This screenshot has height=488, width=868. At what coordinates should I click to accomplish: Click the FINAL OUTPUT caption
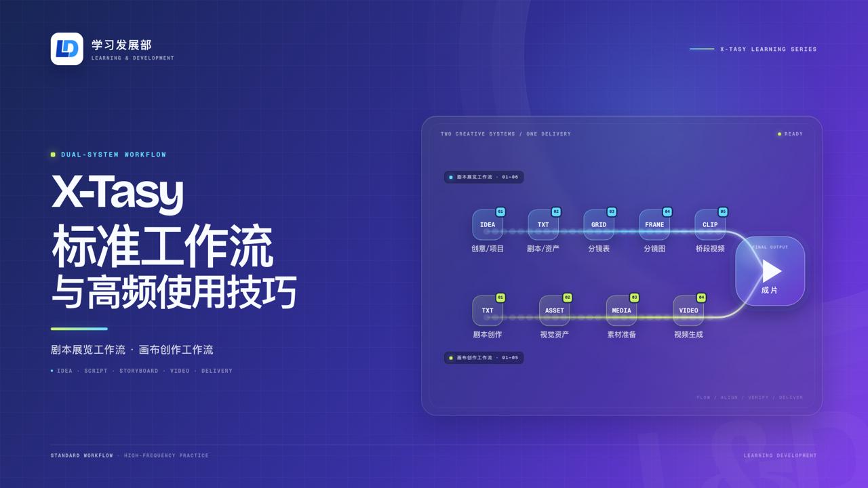(770, 247)
